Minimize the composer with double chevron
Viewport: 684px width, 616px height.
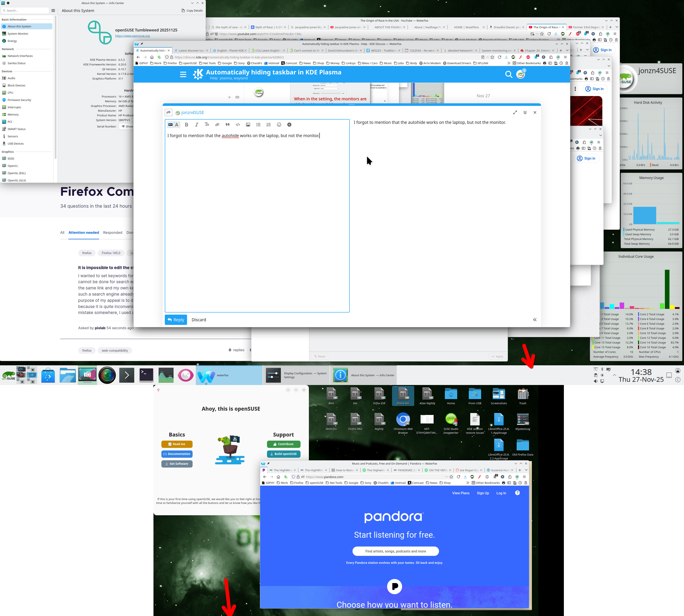pos(525,112)
